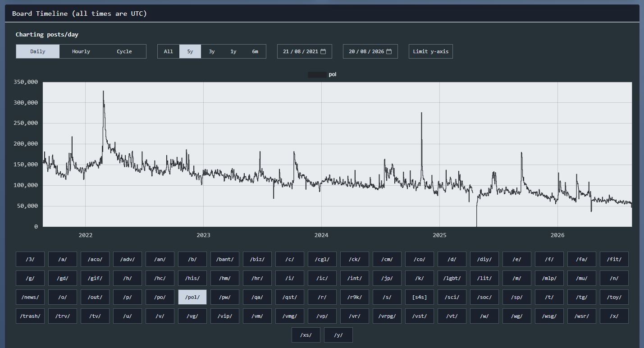Switch chart to Hourly view

81,51
